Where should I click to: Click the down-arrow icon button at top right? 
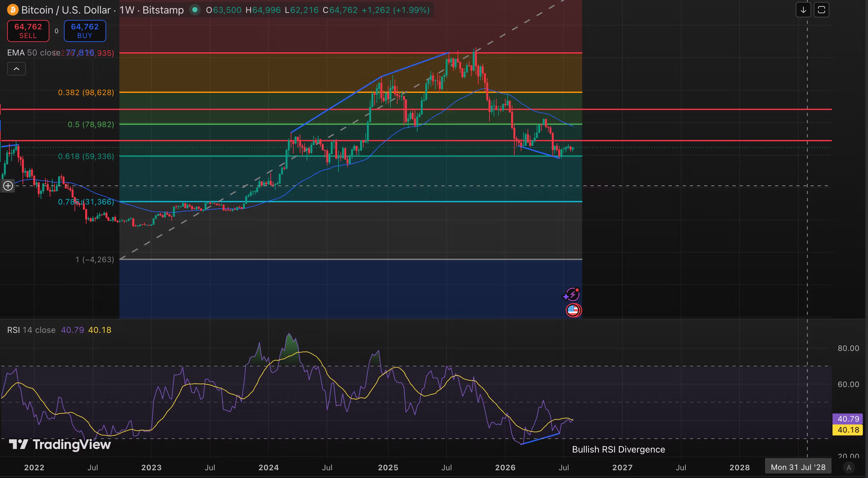tap(803, 10)
